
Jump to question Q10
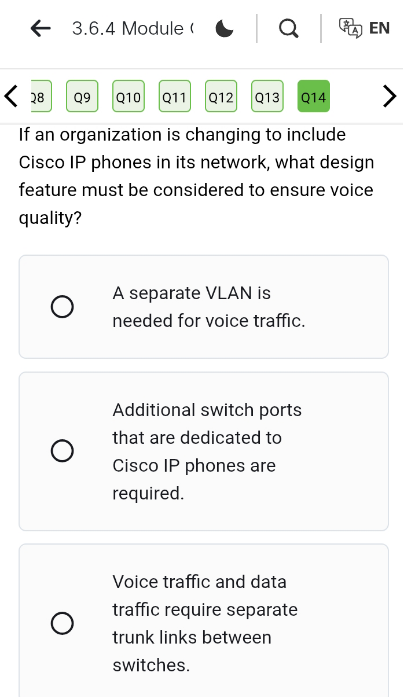point(128,96)
